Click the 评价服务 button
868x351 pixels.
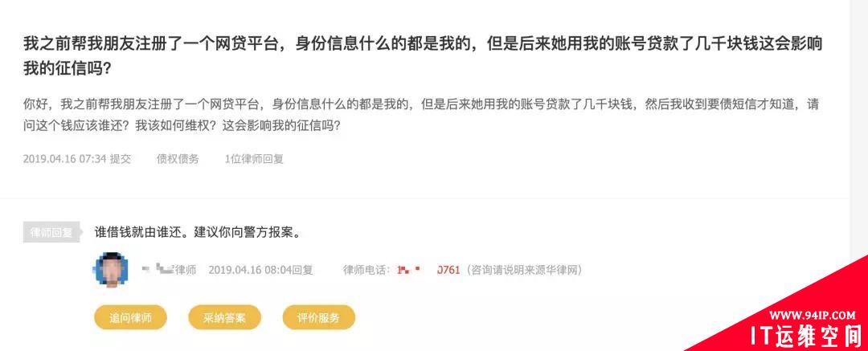[x=318, y=318]
